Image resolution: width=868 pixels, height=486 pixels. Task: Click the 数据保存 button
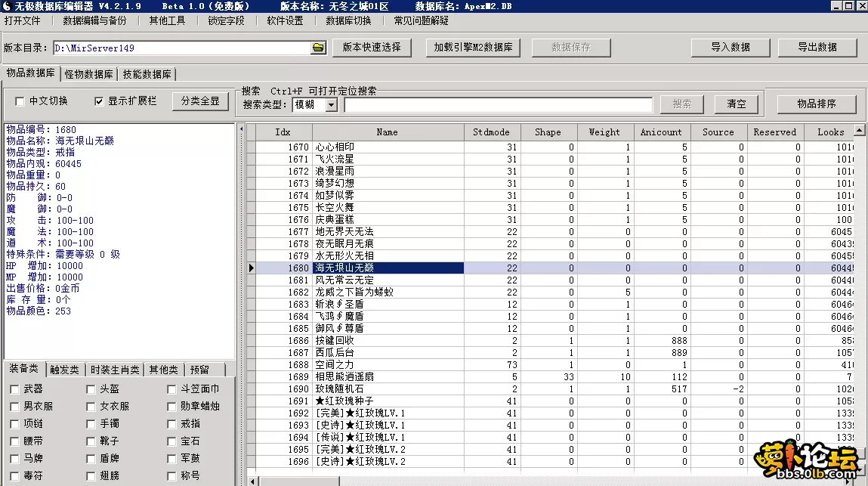[570, 48]
